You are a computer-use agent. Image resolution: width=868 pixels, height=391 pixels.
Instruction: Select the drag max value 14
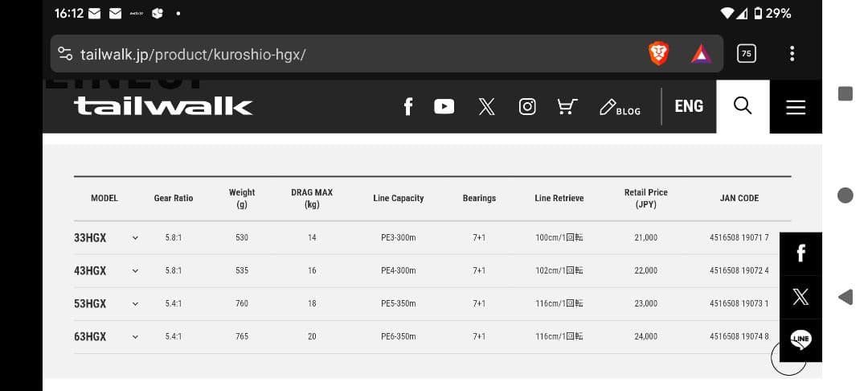[312, 237]
